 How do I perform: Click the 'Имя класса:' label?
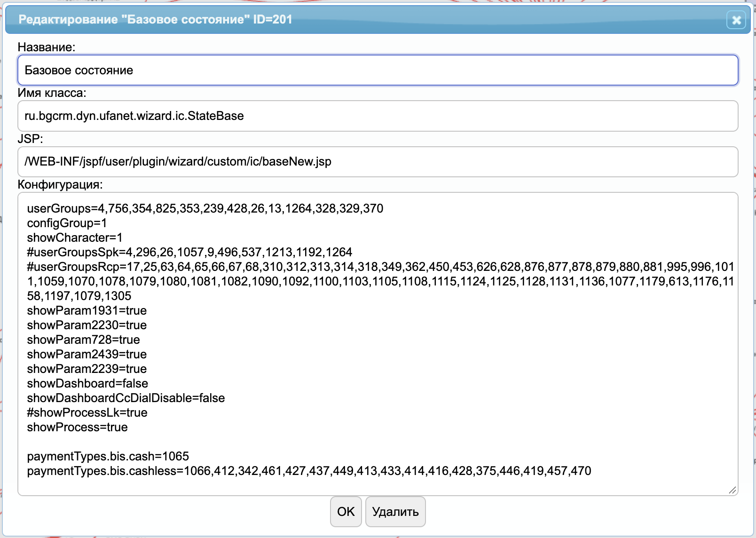tap(52, 93)
